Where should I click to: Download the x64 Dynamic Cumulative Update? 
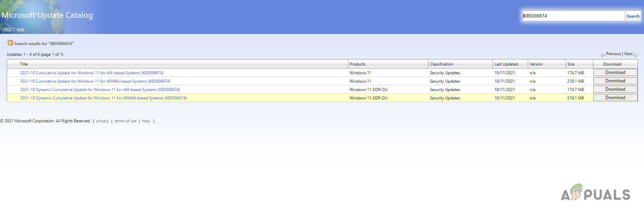pos(615,89)
